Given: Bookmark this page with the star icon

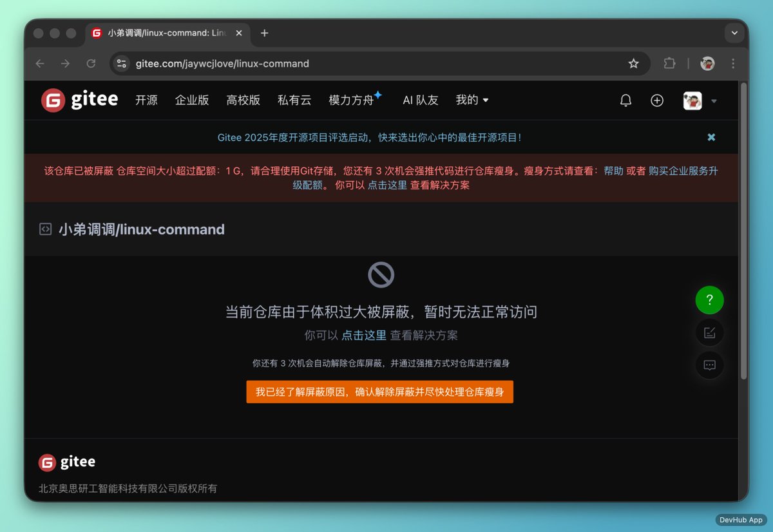Looking at the screenshot, I should click(633, 63).
